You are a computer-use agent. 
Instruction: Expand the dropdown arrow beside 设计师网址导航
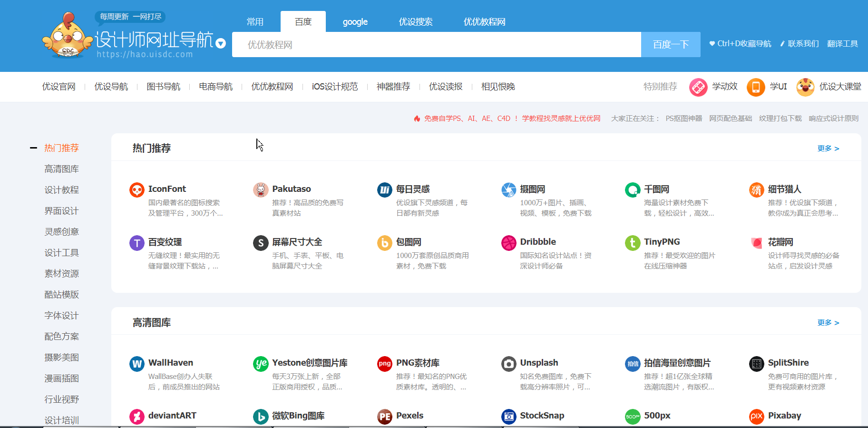(x=221, y=44)
